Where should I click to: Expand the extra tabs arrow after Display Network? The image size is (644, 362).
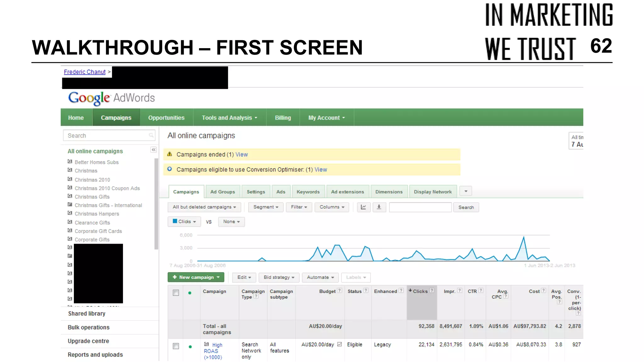coord(466,191)
